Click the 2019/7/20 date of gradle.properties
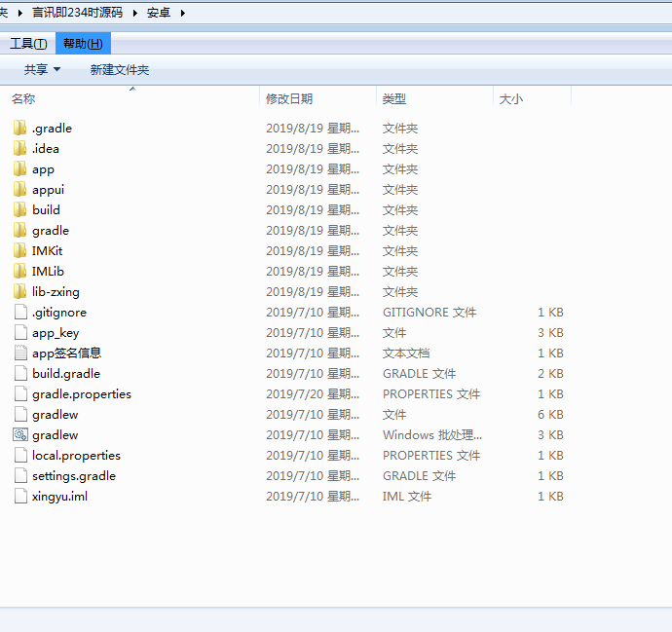This screenshot has height=632, width=672. click(313, 394)
